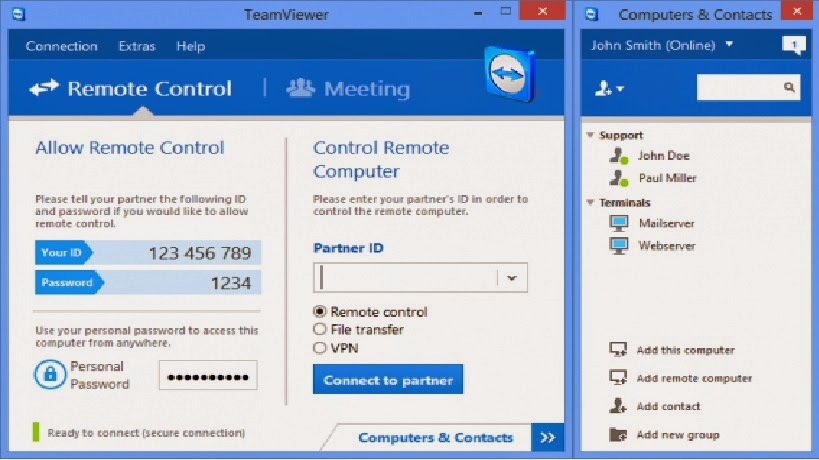This screenshot has height=460, width=819.
Task: Click the Mailserver monitor icon
Action: pos(619,223)
